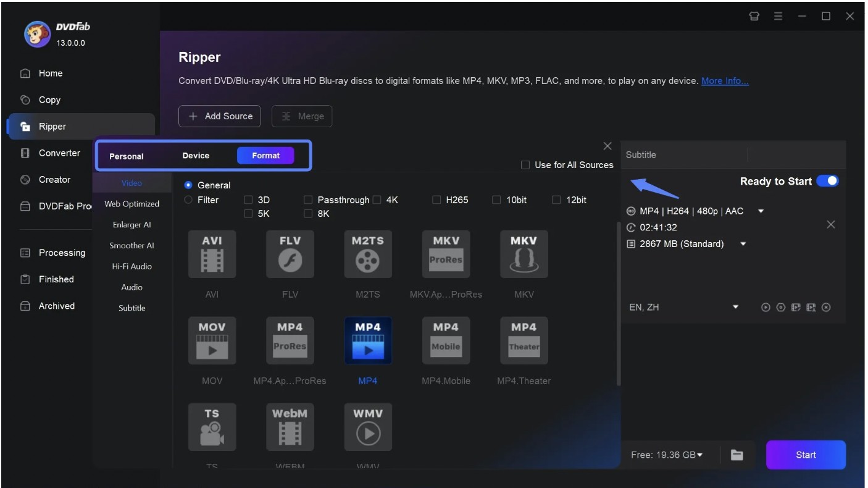Click the remove title circle-X icon
868x488 pixels.
(x=826, y=307)
